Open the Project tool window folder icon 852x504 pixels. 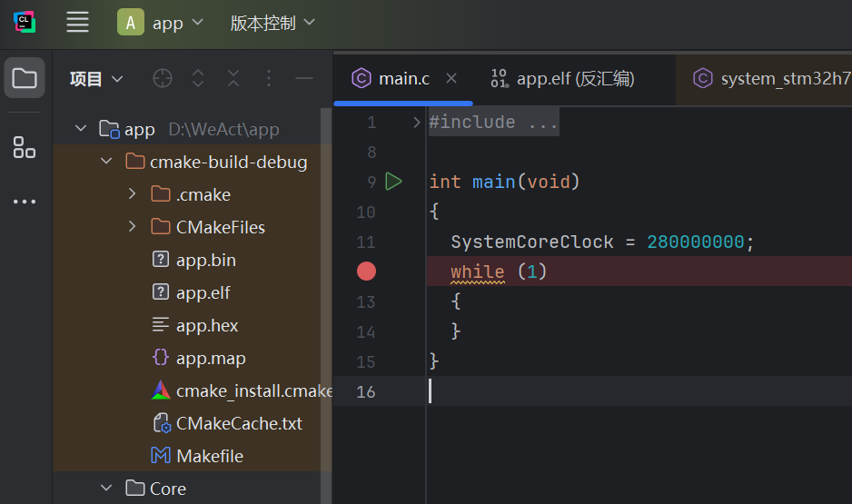pyautogui.click(x=25, y=78)
